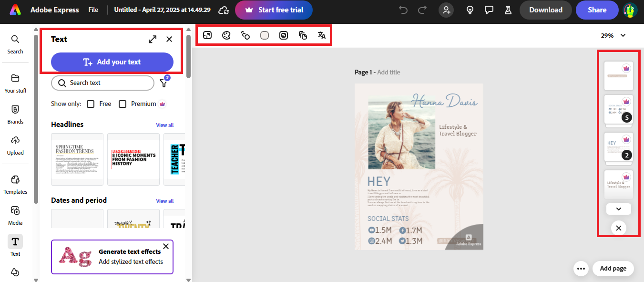Open the File menu
644x282 pixels.
pyautogui.click(x=93, y=10)
